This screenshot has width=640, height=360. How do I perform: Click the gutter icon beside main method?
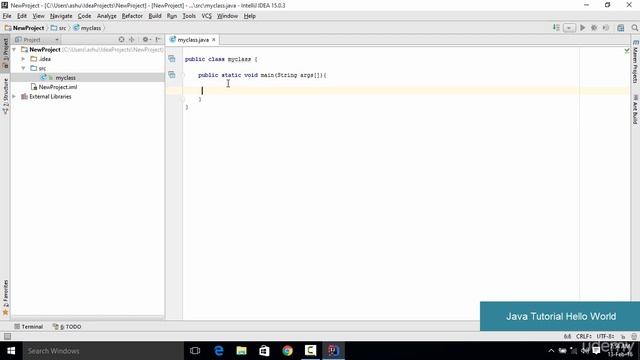click(172, 75)
